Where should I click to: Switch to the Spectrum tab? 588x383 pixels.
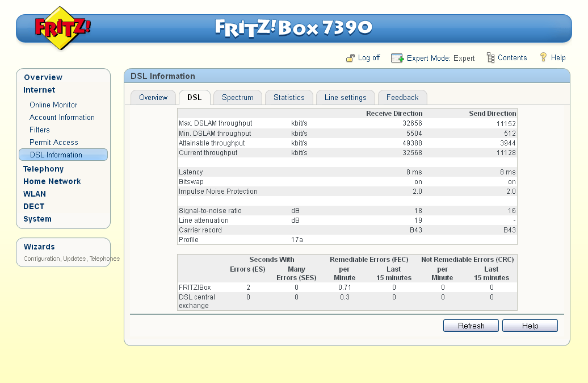click(x=237, y=97)
